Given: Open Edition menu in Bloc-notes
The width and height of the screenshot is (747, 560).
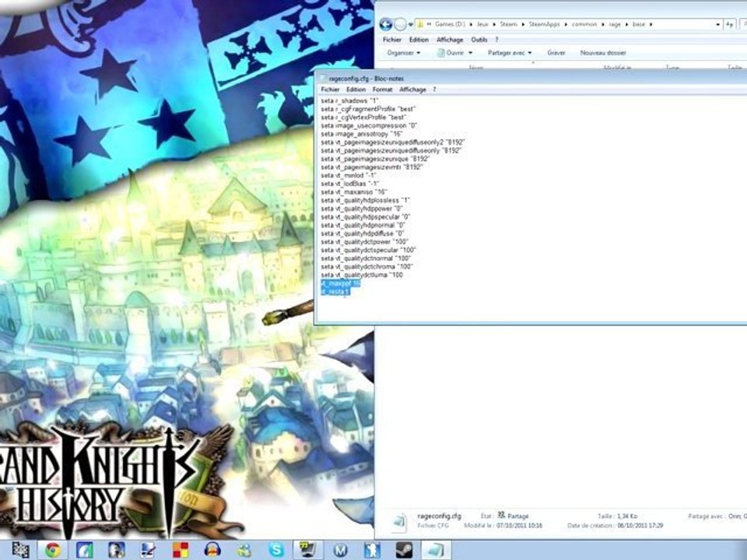Looking at the screenshot, I should pyautogui.click(x=356, y=89).
